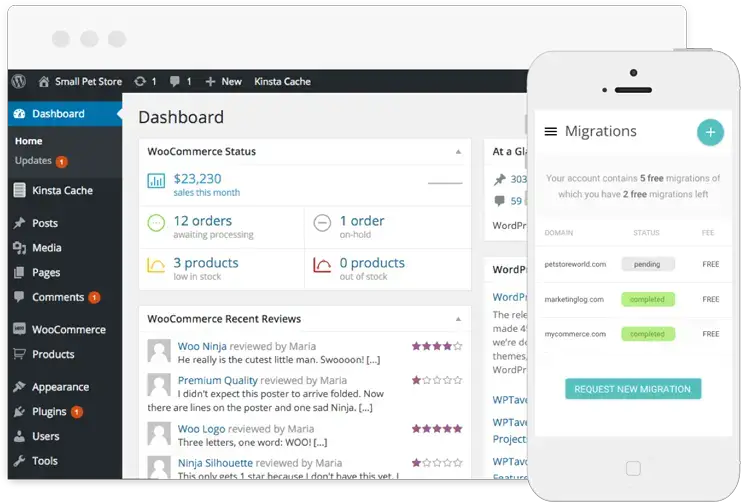
Task: Open 3 products low in stock link
Action: click(x=206, y=269)
